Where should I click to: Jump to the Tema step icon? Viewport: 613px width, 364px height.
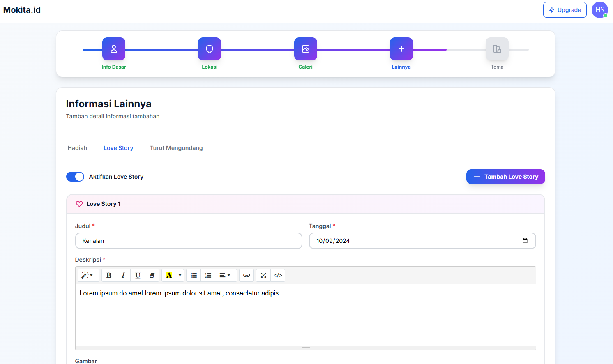tap(497, 49)
